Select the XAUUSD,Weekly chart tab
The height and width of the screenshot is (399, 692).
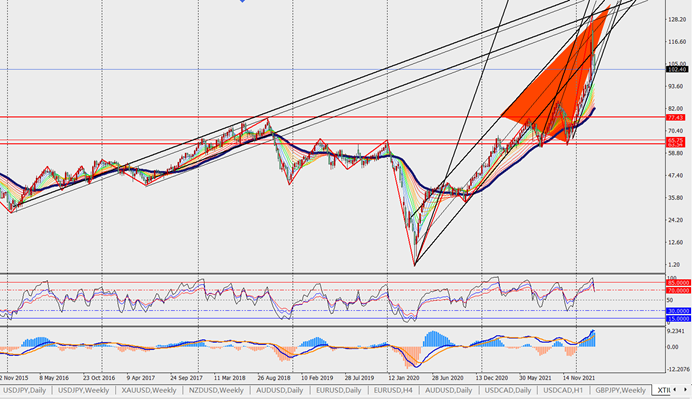149,390
